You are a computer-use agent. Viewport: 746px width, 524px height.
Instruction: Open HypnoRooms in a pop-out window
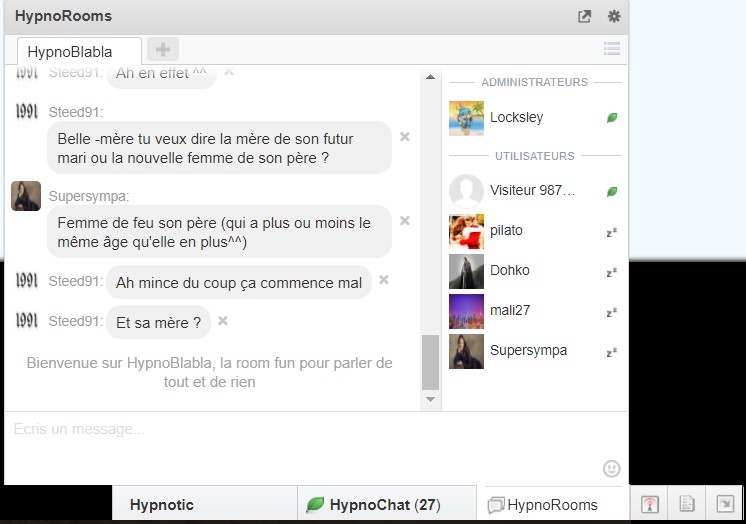pyautogui.click(x=584, y=16)
